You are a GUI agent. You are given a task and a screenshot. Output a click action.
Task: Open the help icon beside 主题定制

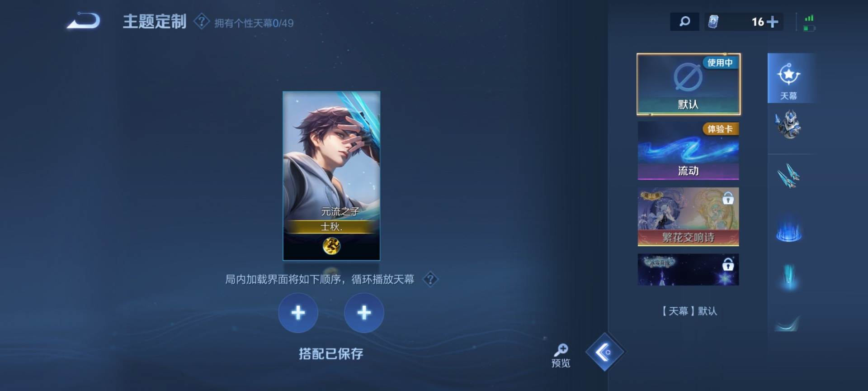201,21
